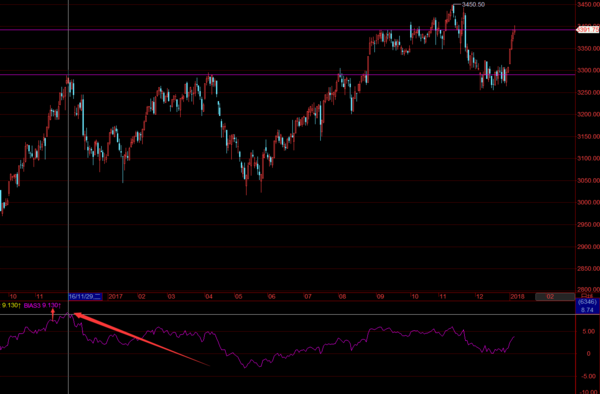Click the blue 8.74 indicator value box
This screenshot has width=600, height=394.
pos(587,310)
